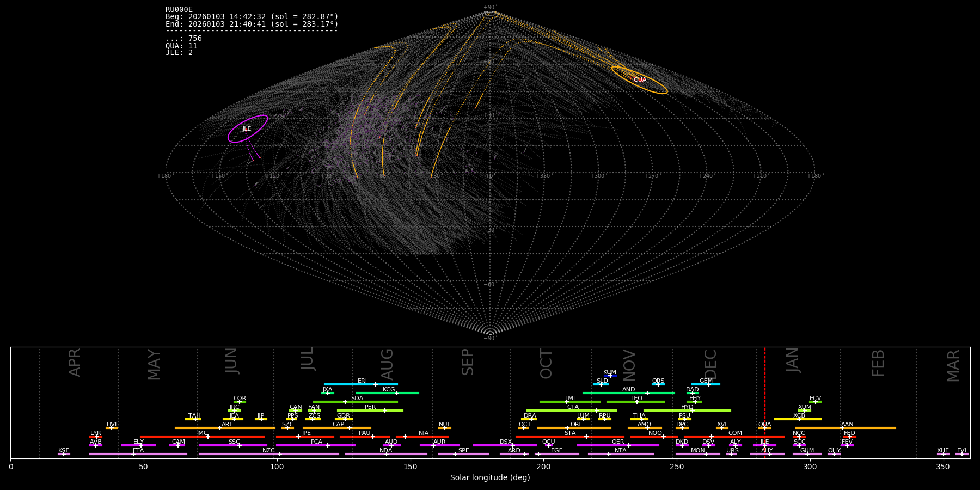Click the Solar longitude (deg) axis label

pyautogui.click(x=490, y=477)
